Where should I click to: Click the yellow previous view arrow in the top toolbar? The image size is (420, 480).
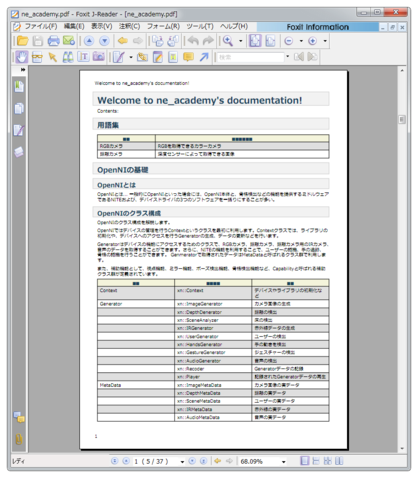(x=123, y=41)
